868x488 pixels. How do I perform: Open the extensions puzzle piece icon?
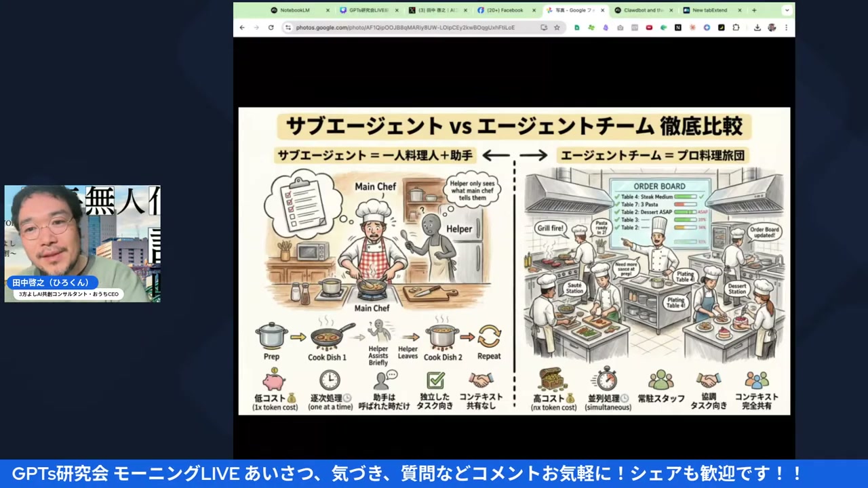[x=736, y=28]
